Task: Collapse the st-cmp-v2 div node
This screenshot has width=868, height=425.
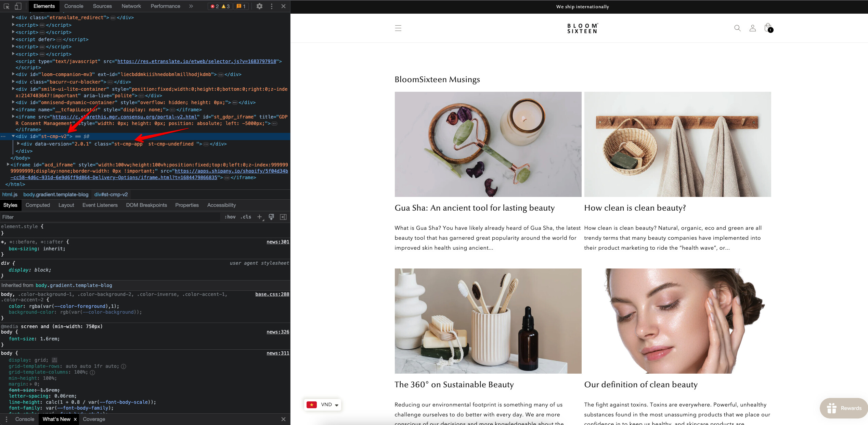Action: tap(13, 136)
